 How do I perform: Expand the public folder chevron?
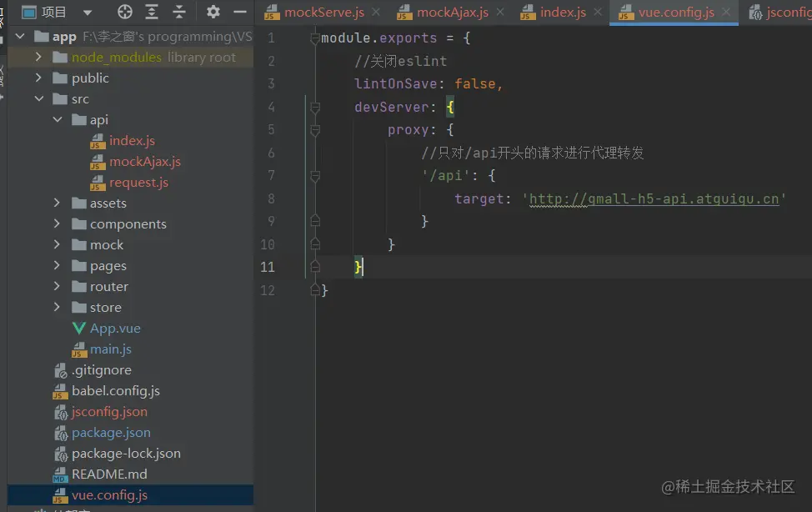coord(38,78)
